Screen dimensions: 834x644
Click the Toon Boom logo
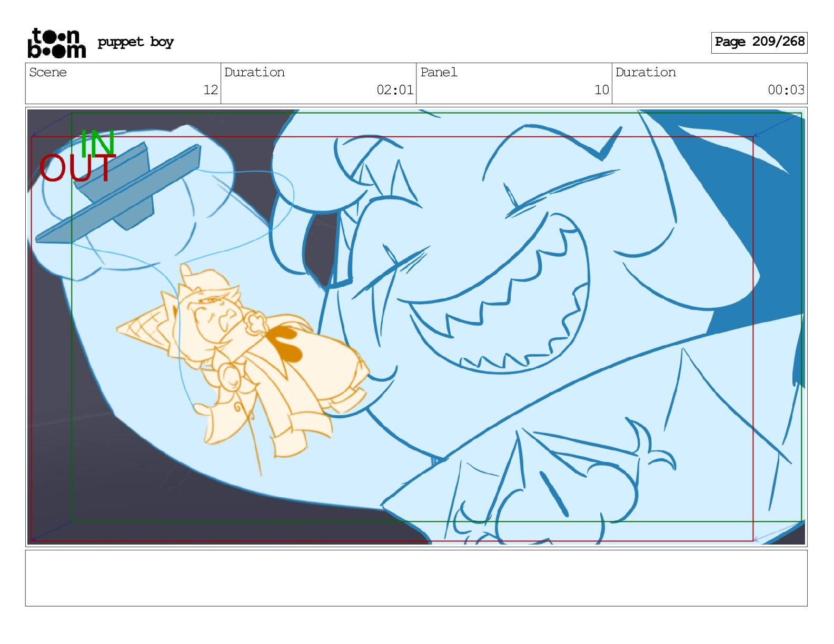click(x=56, y=43)
